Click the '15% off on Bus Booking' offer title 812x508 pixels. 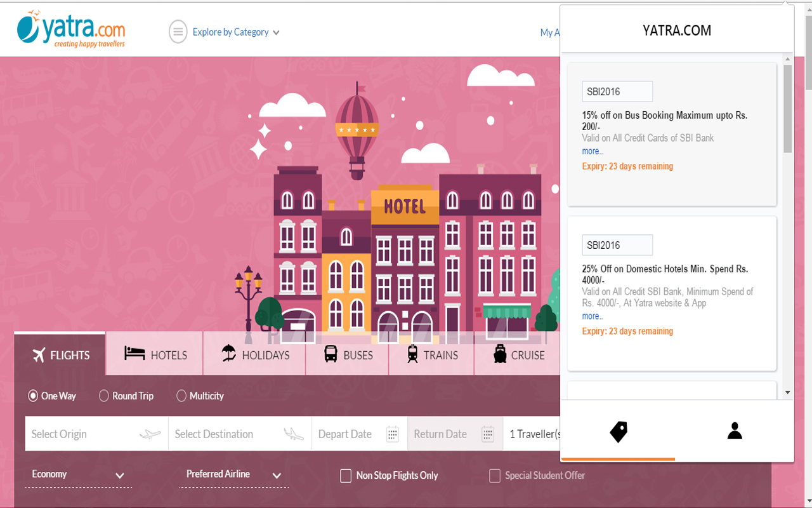pyautogui.click(x=665, y=121)
